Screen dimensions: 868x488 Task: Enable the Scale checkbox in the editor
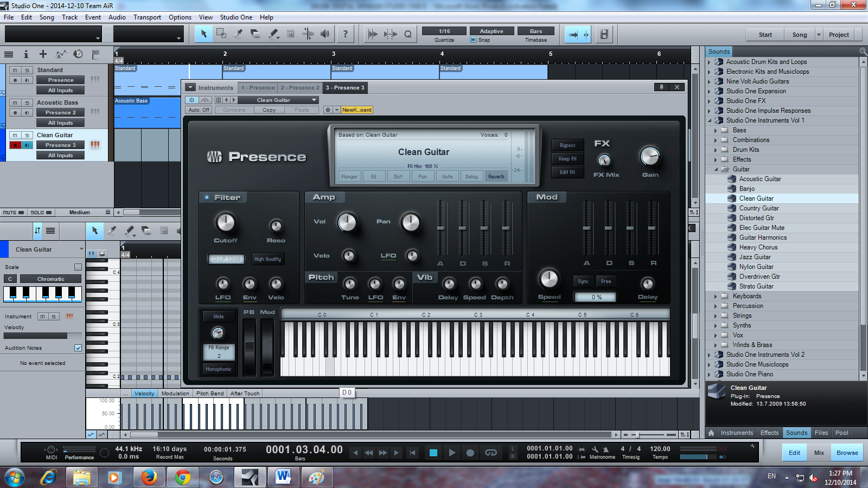[x=78, y=267]
